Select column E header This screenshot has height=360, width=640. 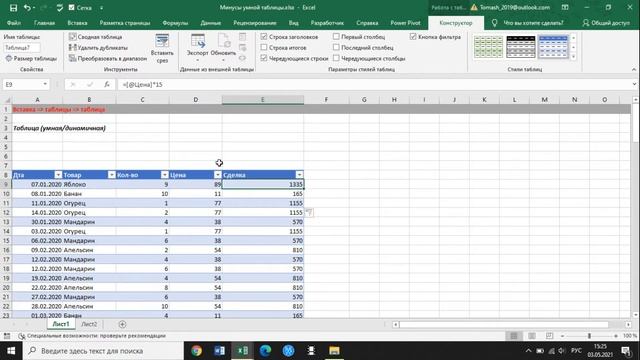pyautogui.click(x=262, y=100)
